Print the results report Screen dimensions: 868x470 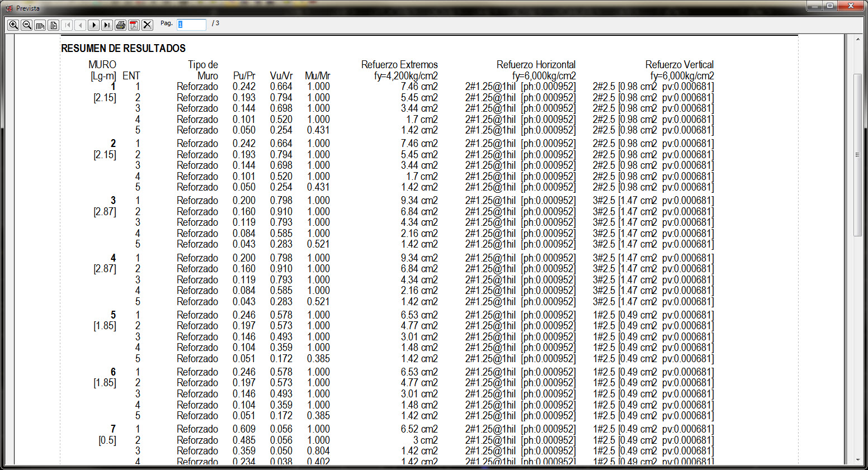tap(120, 25)
